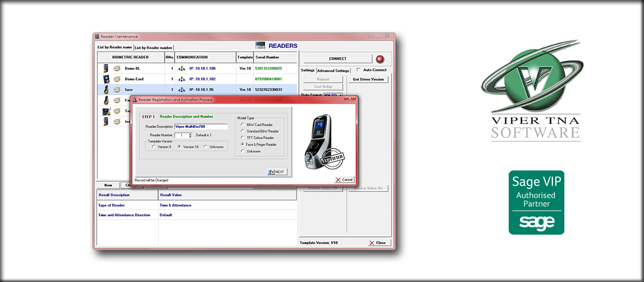Screen dimensions: 644x282
Task: Click the network icon next to IP 10.10.1.95
Action: [x=182, y=89]
